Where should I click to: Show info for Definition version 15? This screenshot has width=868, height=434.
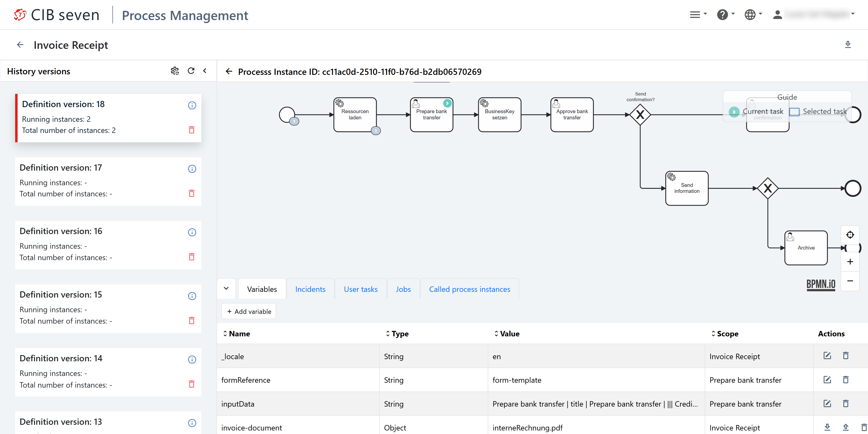[x=192, y=296]
